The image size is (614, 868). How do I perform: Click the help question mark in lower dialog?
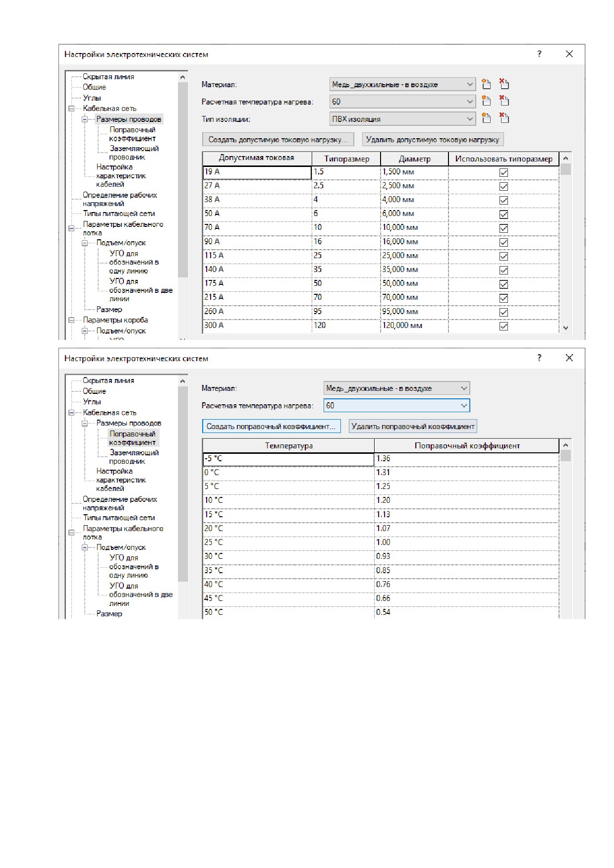click(x=539, y=358)
